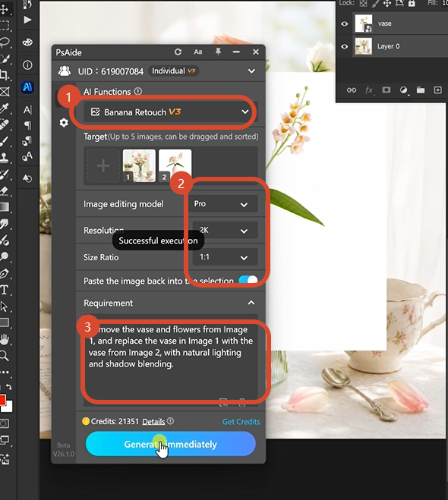Screen dimensions: 448x500
Task: Open the Edit Toolbar three-dots menu
Action: [x=5, y=372]
